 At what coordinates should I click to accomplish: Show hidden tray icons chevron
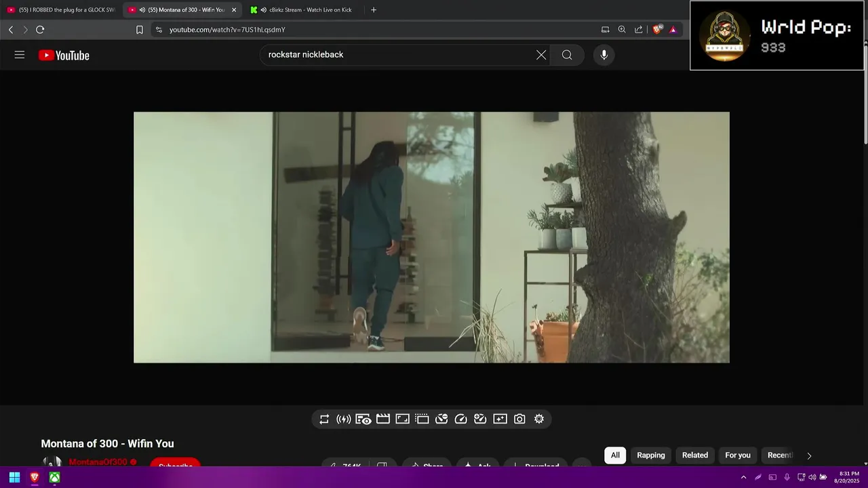[x=743, y=477]
